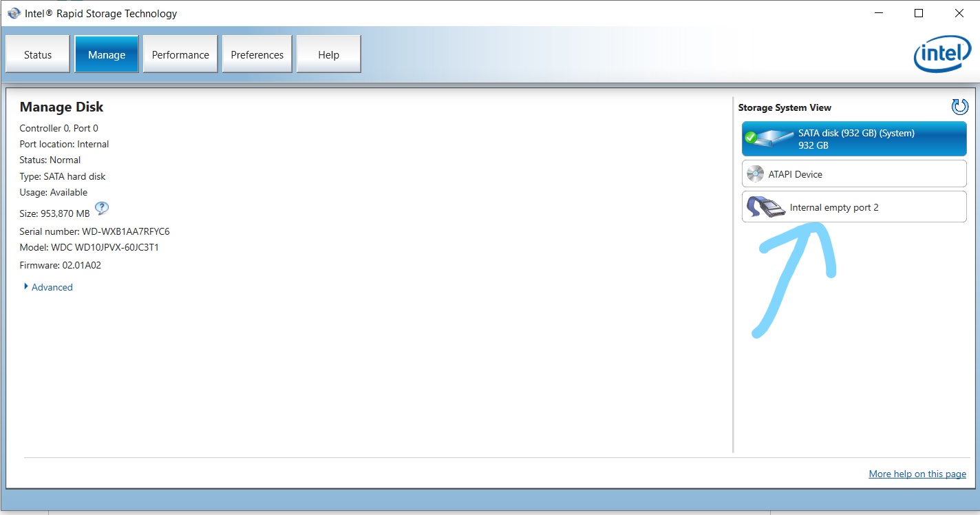
Task: Click the refresh icon in Storage System View
Action: (x=959, y=107)
